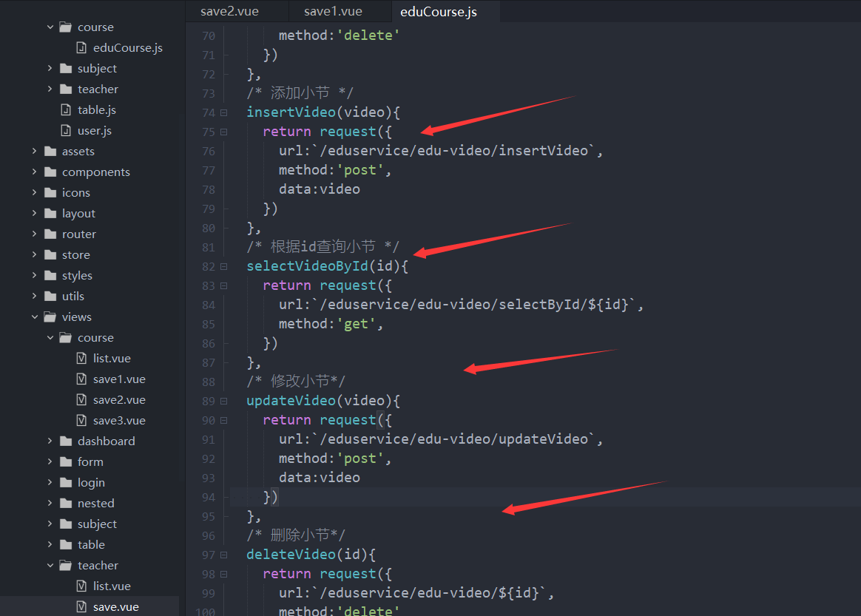Select the form folder label
The image size is (861, 616).
click(90, 461)
